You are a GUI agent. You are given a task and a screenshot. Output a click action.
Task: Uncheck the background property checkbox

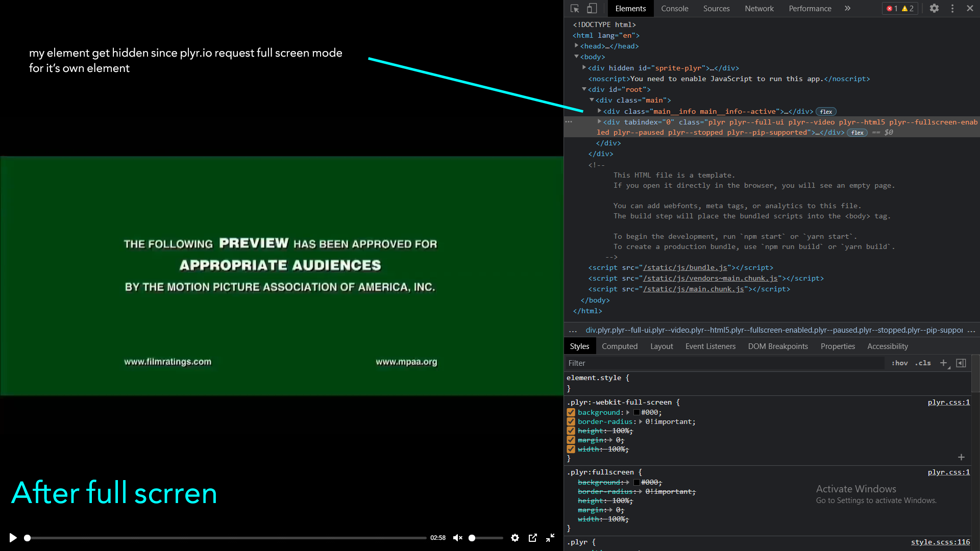[571, 412]
